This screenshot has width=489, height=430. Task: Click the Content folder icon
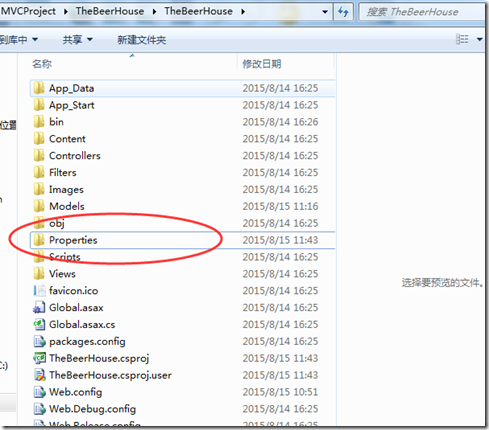(39, 139)
